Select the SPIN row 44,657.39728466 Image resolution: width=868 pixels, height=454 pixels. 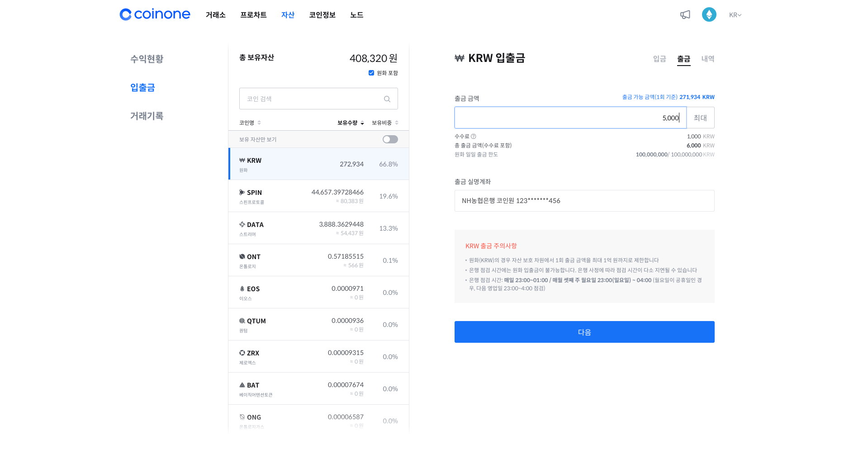(319, 196)
